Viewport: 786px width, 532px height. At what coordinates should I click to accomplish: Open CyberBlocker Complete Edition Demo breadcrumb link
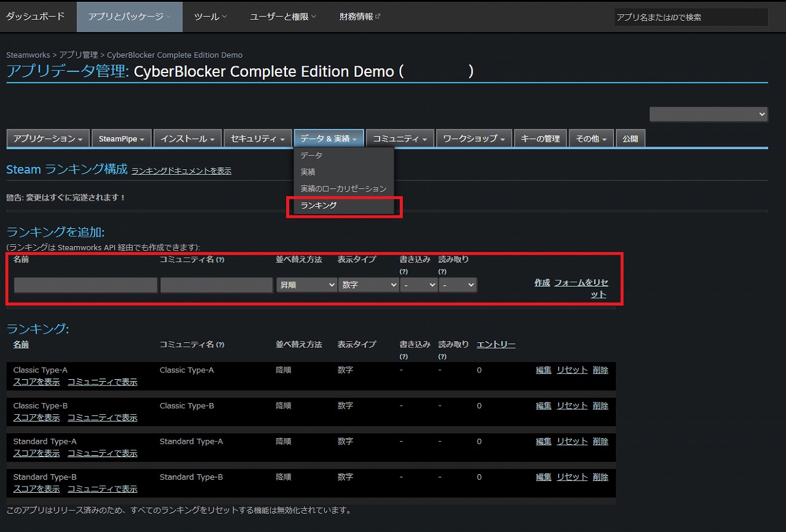click(175, 55)
